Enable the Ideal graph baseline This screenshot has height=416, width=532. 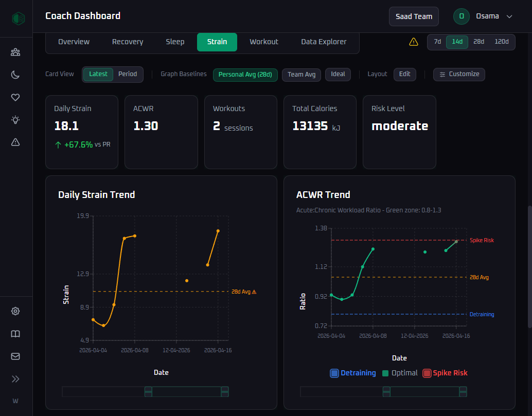338,75
